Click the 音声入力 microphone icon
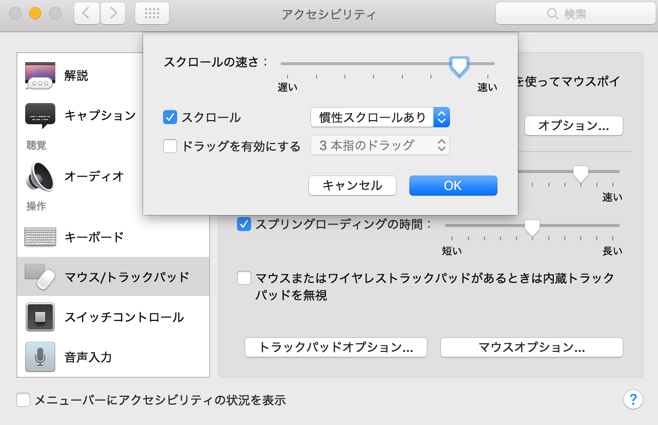This screenshot has width=658, height=425. coord(40,357)
